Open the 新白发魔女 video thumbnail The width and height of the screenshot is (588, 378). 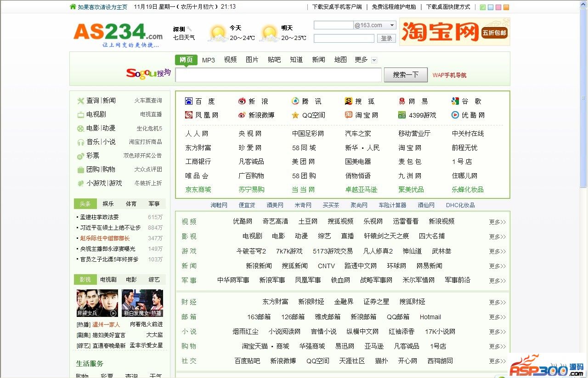[x=142, y=303]
